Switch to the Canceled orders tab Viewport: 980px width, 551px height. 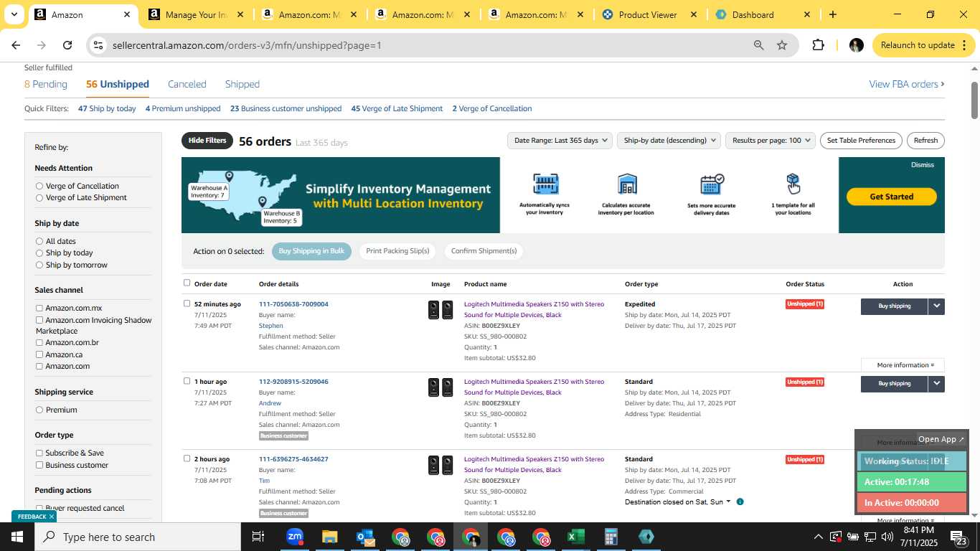coord(187,84)
